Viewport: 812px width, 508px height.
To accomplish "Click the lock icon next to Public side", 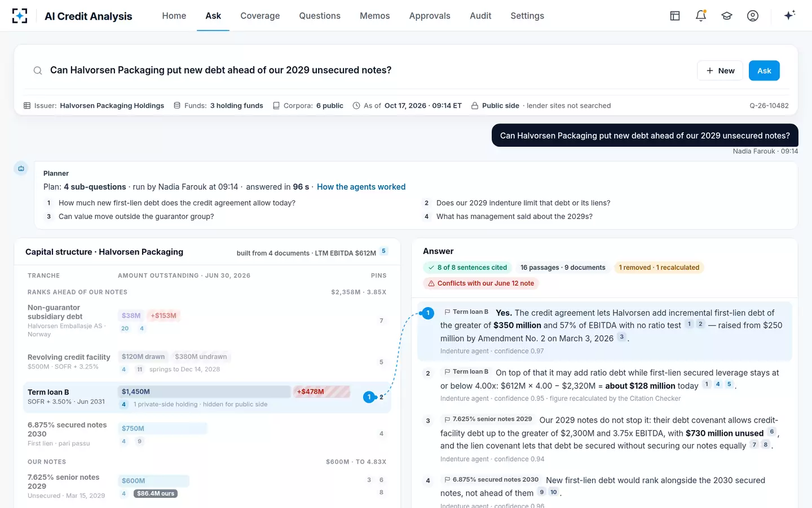I will pos(475,106).
